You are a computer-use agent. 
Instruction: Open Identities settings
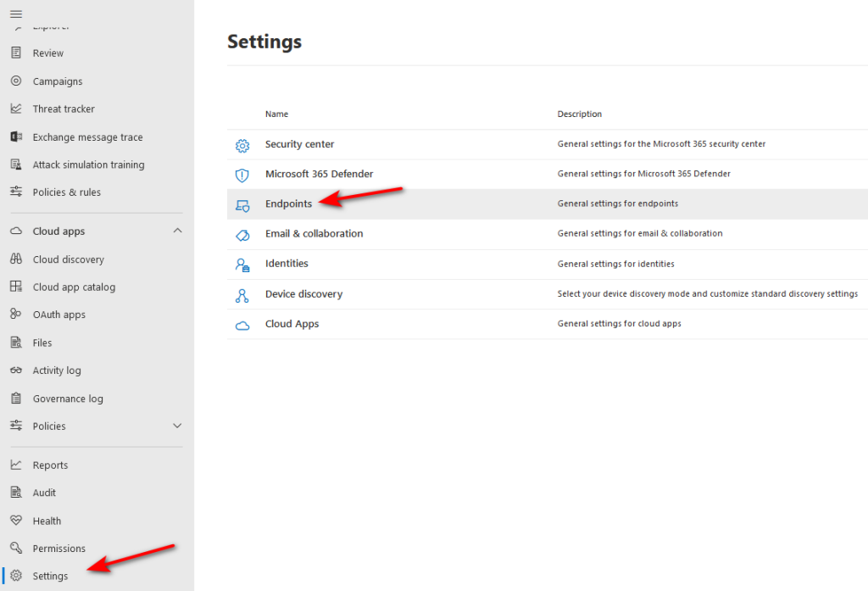tap(287, 264)
